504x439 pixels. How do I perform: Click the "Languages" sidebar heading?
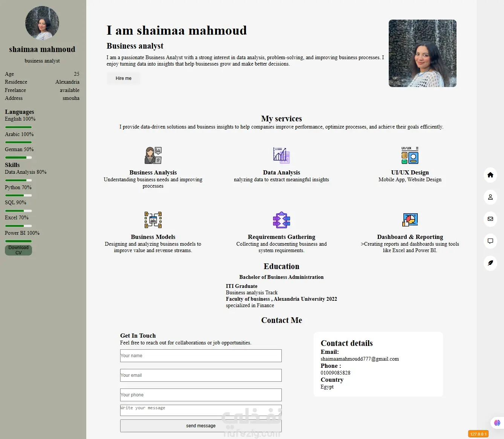pyautogui.click(x=20, y=112)
